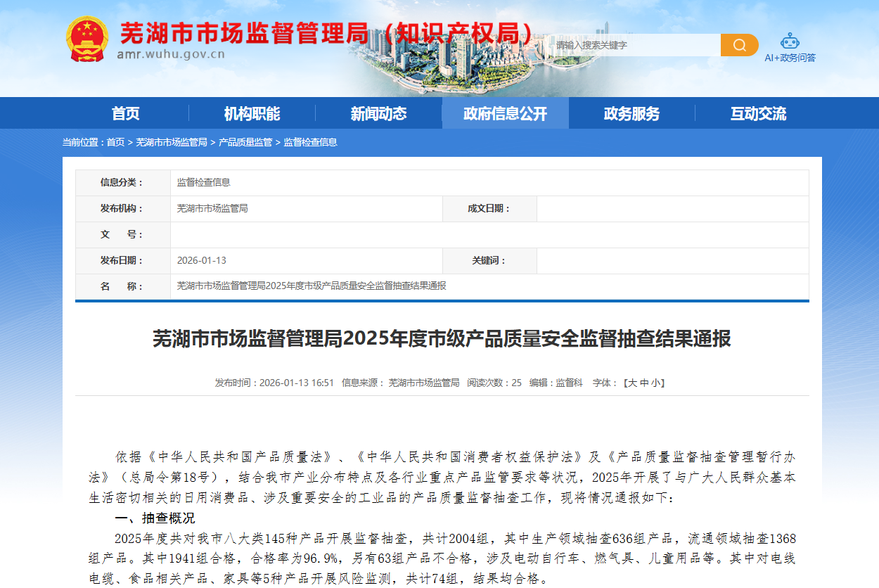Click 首页 in the breadcrumb trail
Image resolution: width=879 pixels, height=588 pixels.
(x=115, y=142)
